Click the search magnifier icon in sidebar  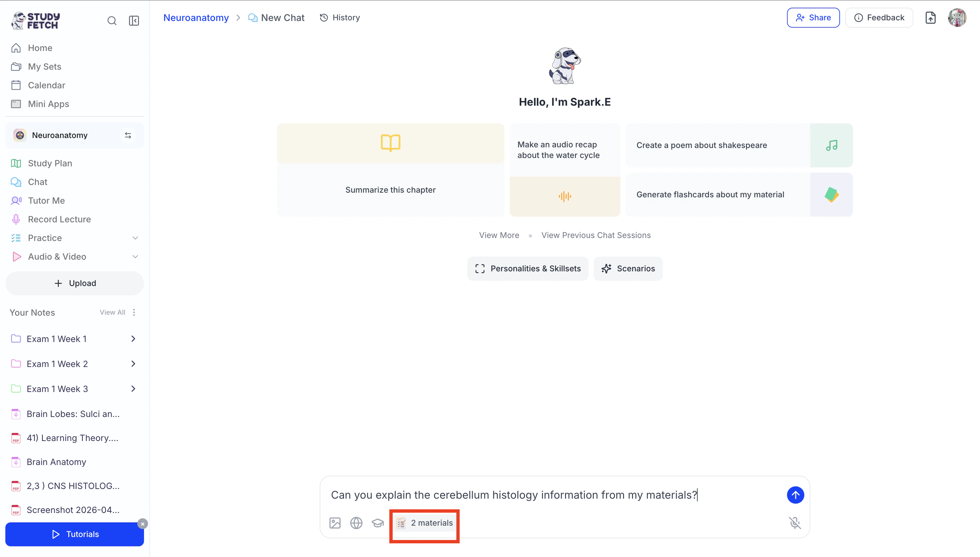point(112,21)
